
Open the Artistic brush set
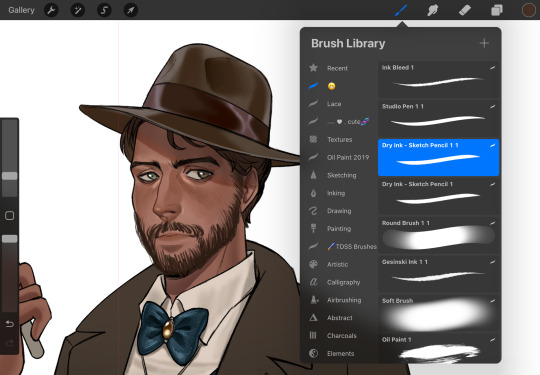pos(338,264)
